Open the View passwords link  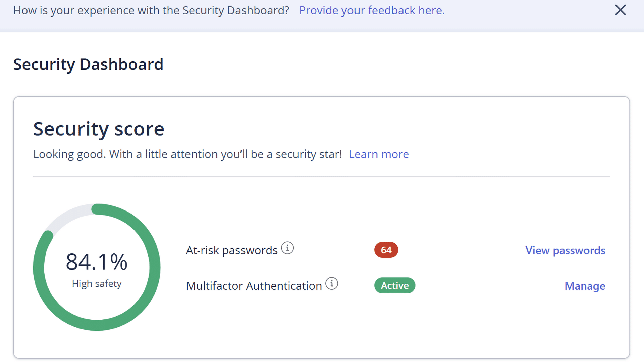pos(565,250)
